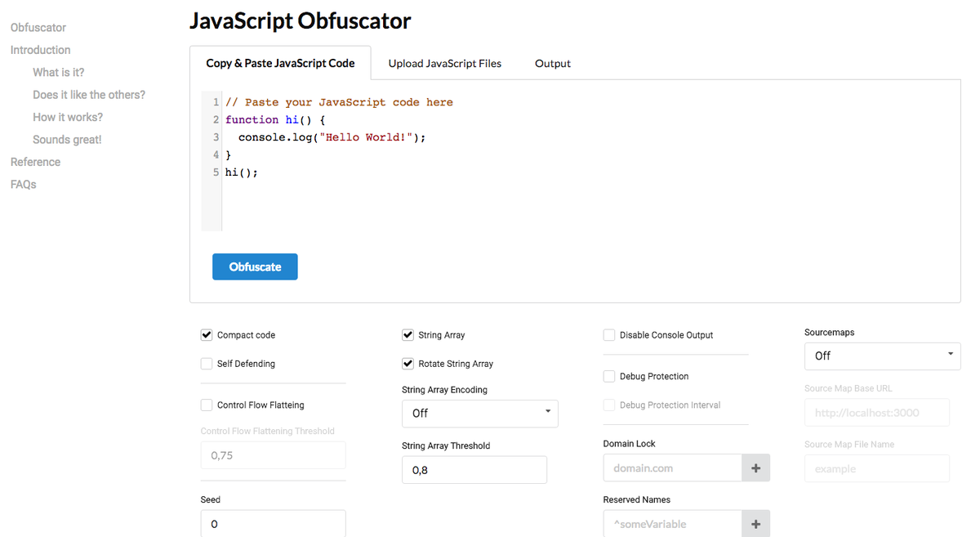Enable the Self Defending checkbox

(207, 364)
